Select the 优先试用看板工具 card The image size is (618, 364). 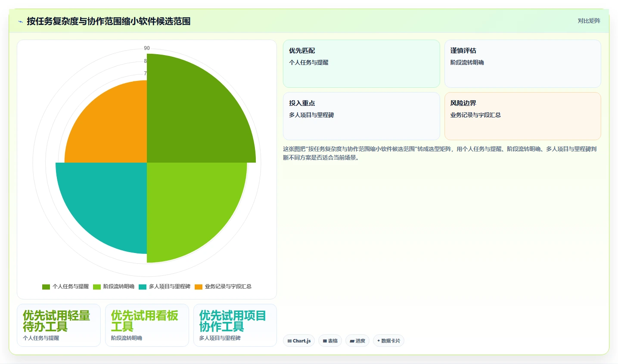147,325
